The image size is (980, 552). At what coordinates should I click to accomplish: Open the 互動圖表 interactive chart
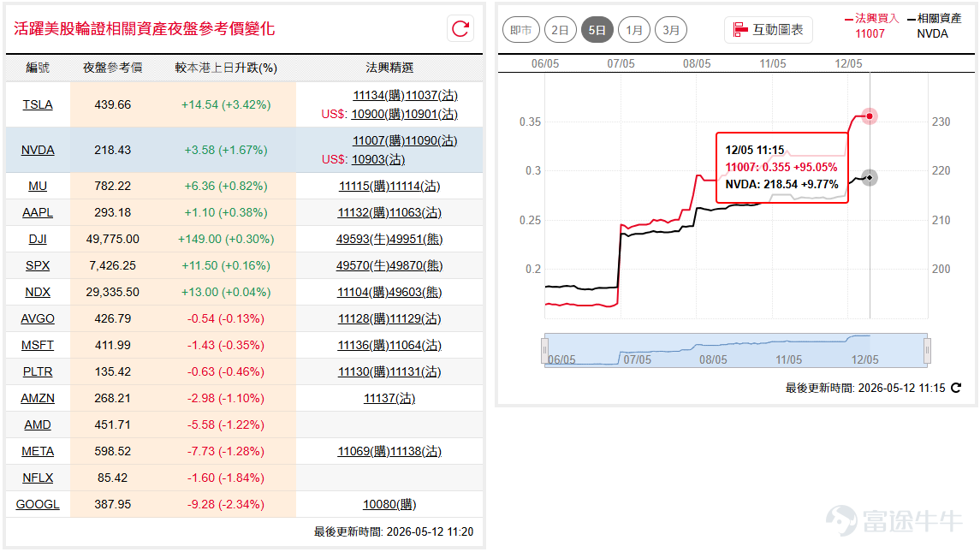(768, 29)
